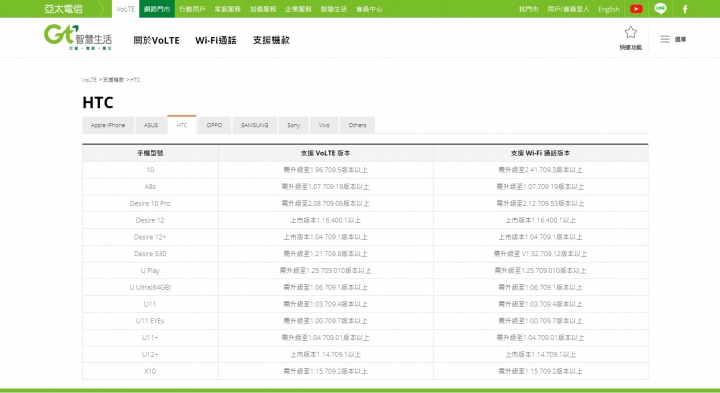Screen dimensions: 720x393
Task: Switch the site language to English
Action: pyautogui.click(x=608, y=9)
